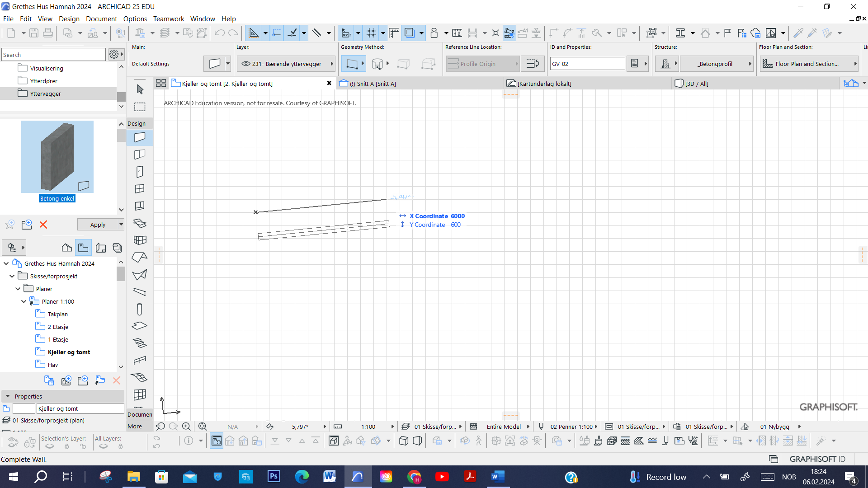
Task: Click the GV-02 ID input field
Action: click(587, 64)
